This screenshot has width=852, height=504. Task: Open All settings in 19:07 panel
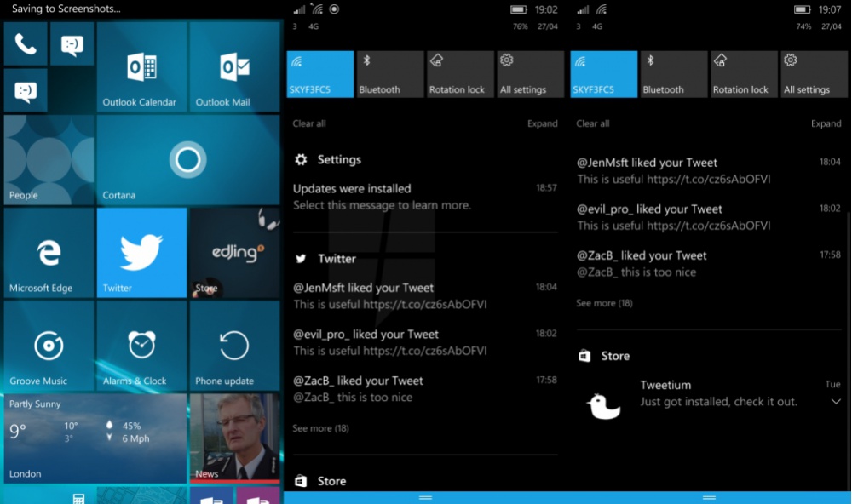pos(814,74)
